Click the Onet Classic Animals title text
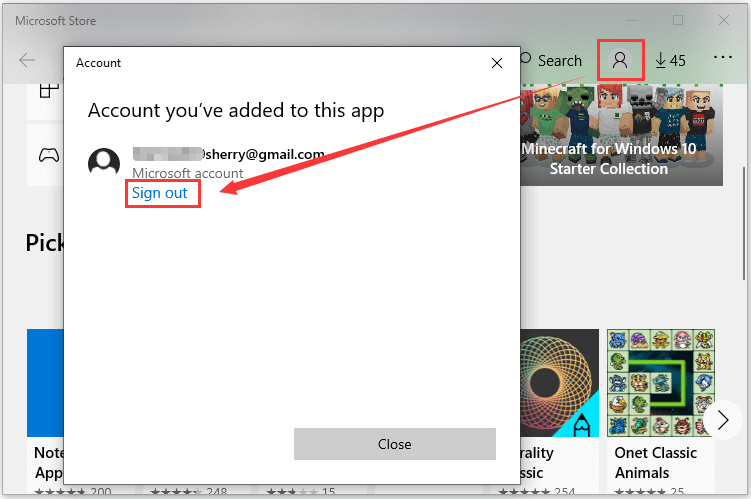This screenshot has height=499, width=751. (655, 463)
